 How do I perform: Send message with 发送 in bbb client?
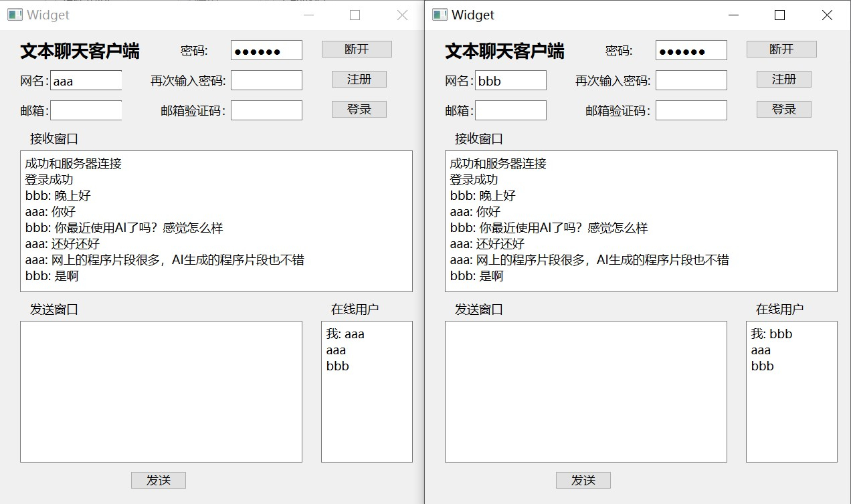[583, 480]
